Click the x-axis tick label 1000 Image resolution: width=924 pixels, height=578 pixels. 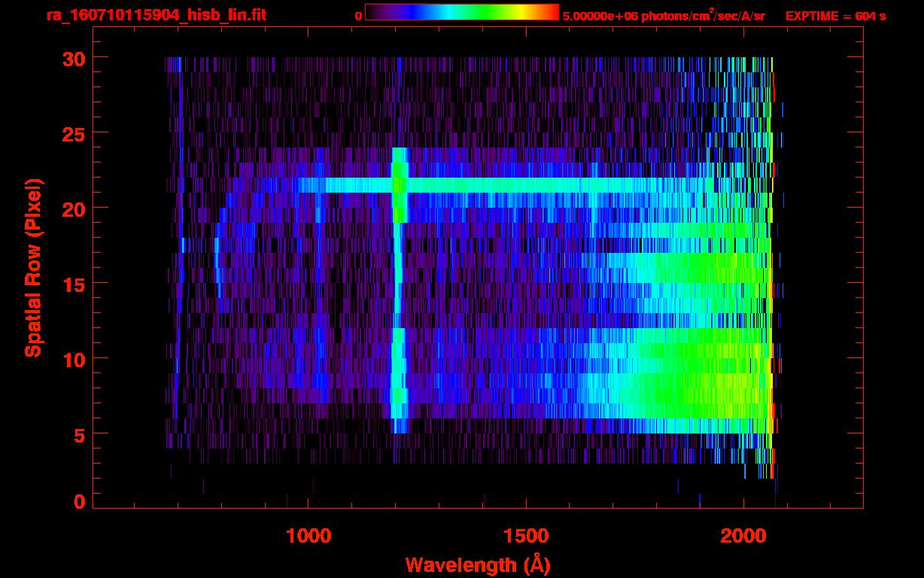309,536
